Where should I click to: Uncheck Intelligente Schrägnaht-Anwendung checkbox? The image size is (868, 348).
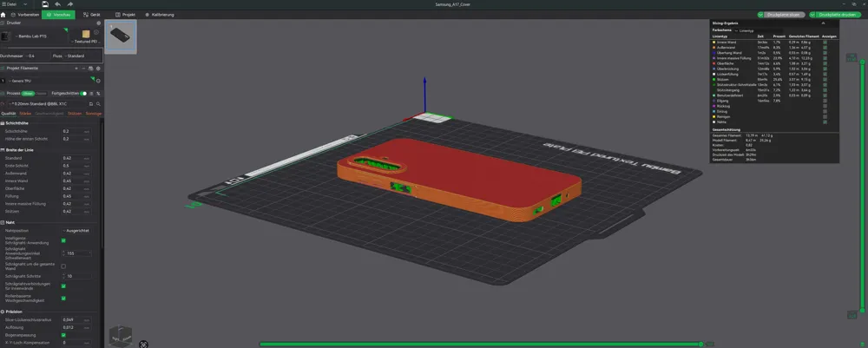click(63, 240)
